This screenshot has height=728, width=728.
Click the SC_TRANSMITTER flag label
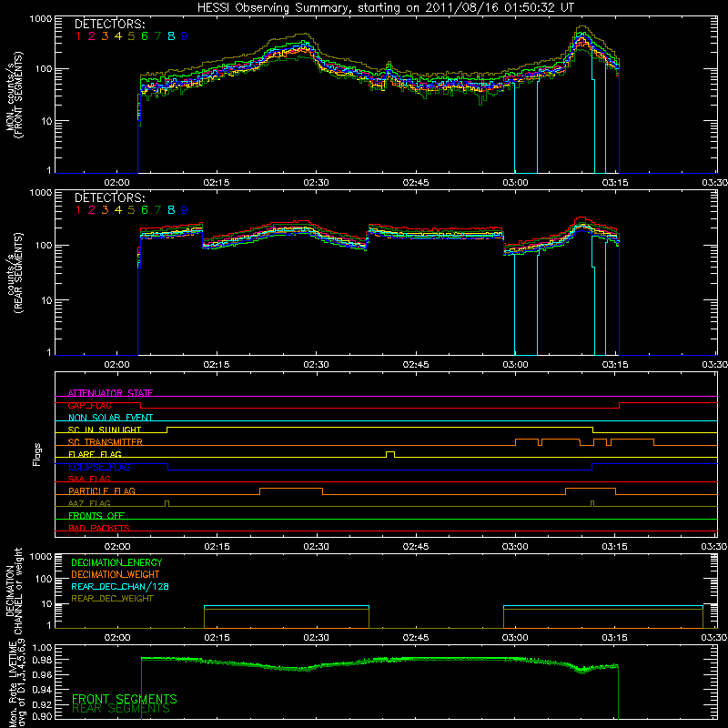pyautogui.click(x=106, y=442)
